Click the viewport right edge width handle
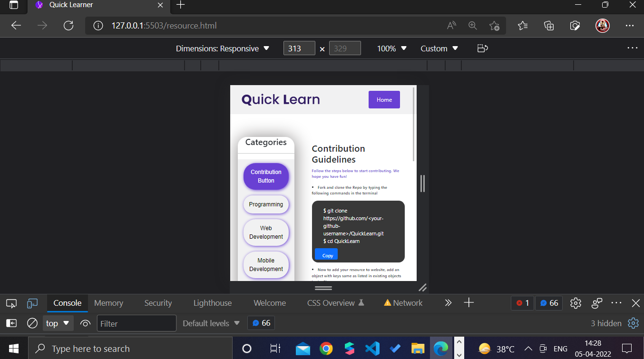 click(x=422, y=183)
